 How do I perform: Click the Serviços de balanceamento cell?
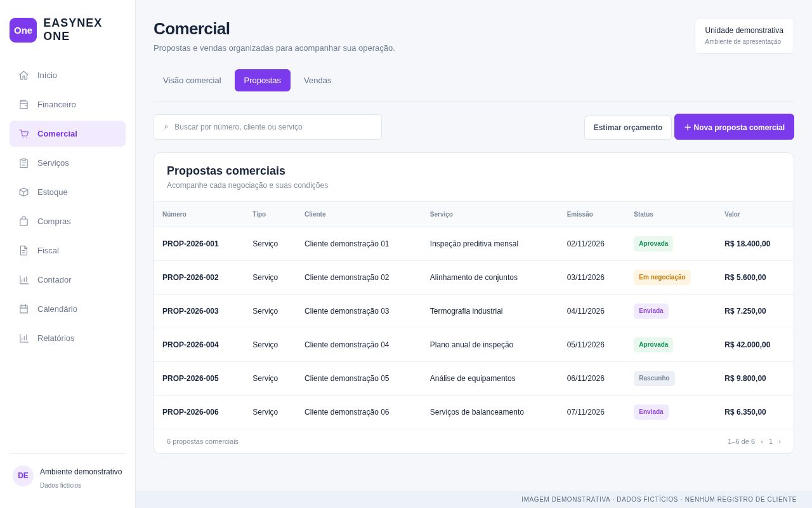click(477, 412)
